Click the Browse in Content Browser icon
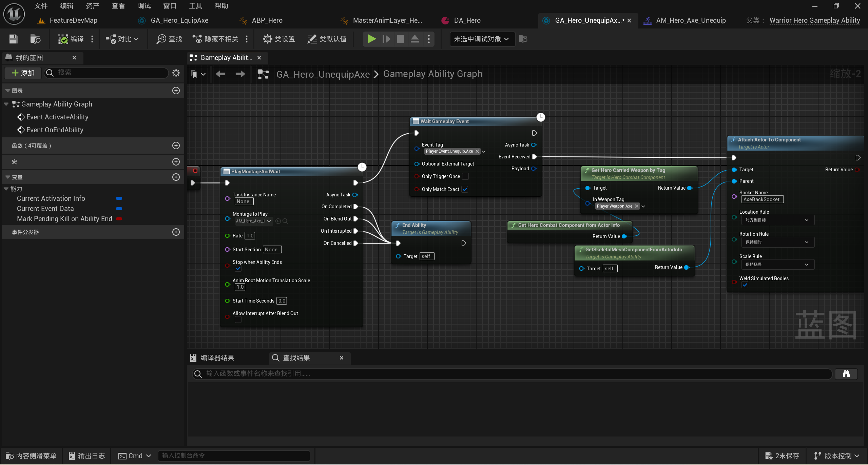The height and width of the screenshot is (465, 868). [35, 39]
